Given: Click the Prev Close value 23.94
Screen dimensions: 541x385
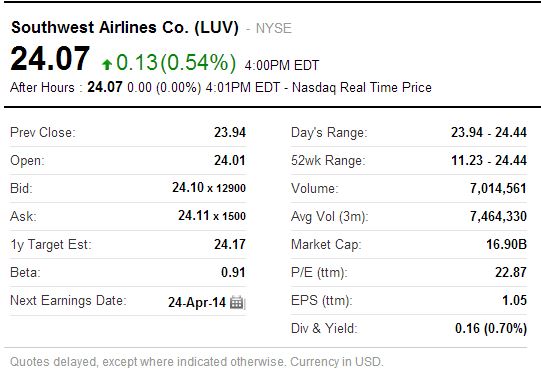Looking at the screenshot, I should click(x=230, y=132).
